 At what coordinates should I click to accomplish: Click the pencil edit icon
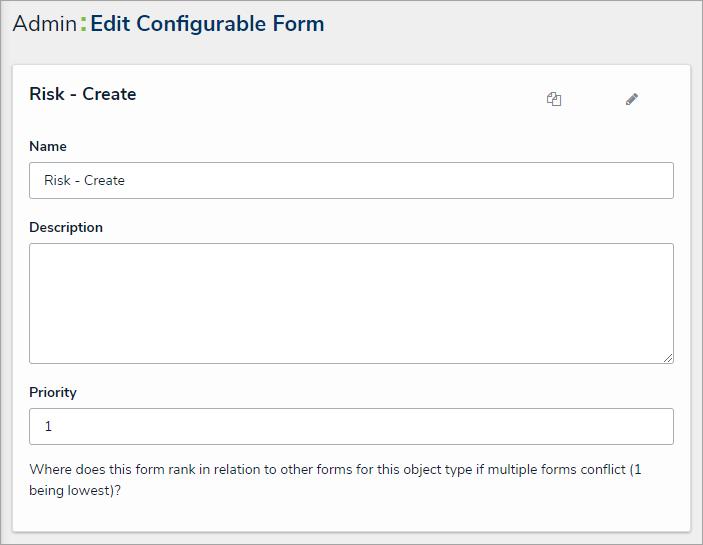coord(632,99)
